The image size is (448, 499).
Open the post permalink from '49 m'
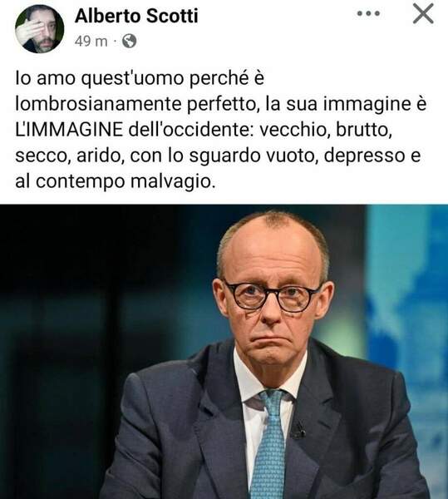(91, 41)
